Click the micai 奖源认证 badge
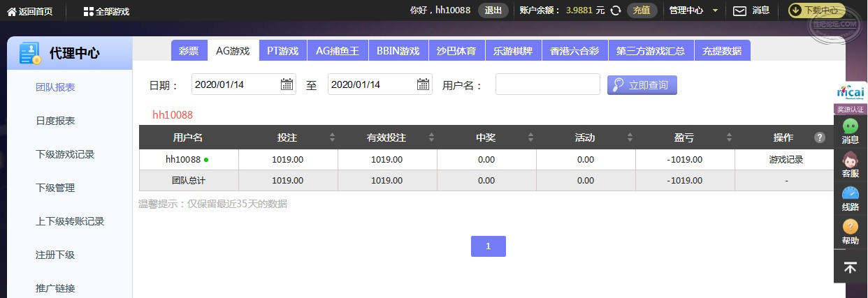 coord(851,98)
